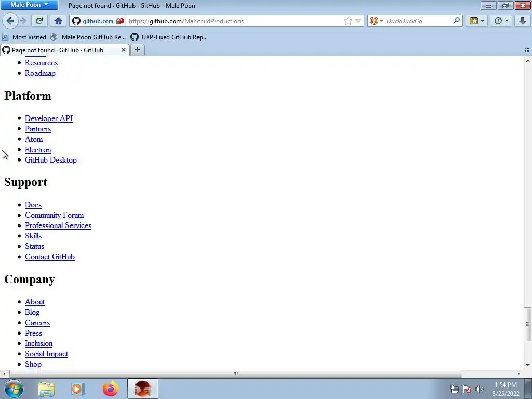Open the Docs link
Image resolution: width=532 pixels, height=399 pixels.
pyautogui.click(x=33, y=205)
